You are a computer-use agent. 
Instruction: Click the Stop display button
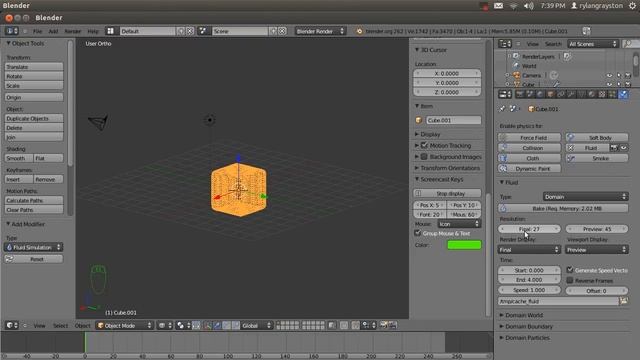point(447,193)
